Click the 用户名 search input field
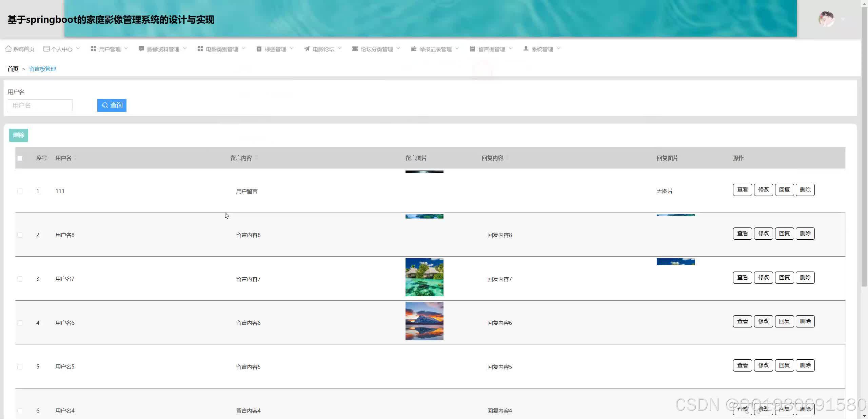868x419 pixels. 40,105
